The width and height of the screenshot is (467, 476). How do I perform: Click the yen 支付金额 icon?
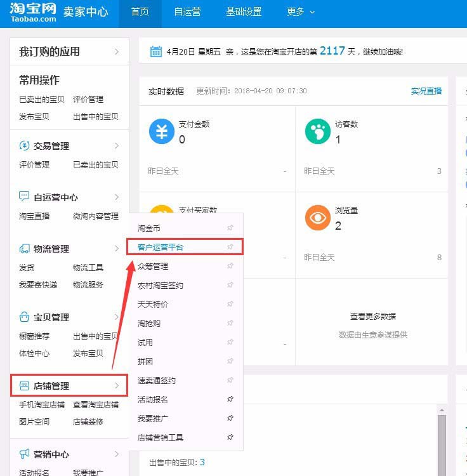click(162, 131)
